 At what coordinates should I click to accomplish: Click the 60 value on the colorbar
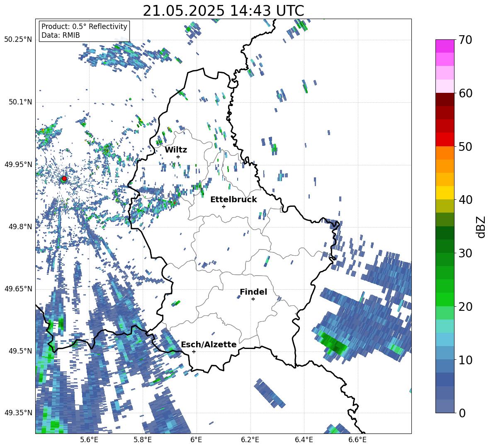(x=465, y=93)
